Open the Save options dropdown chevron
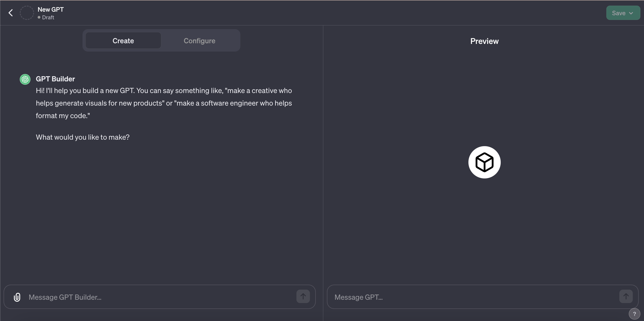The width and height of the screenshot is (644, 321). click(x=631, y=13)
